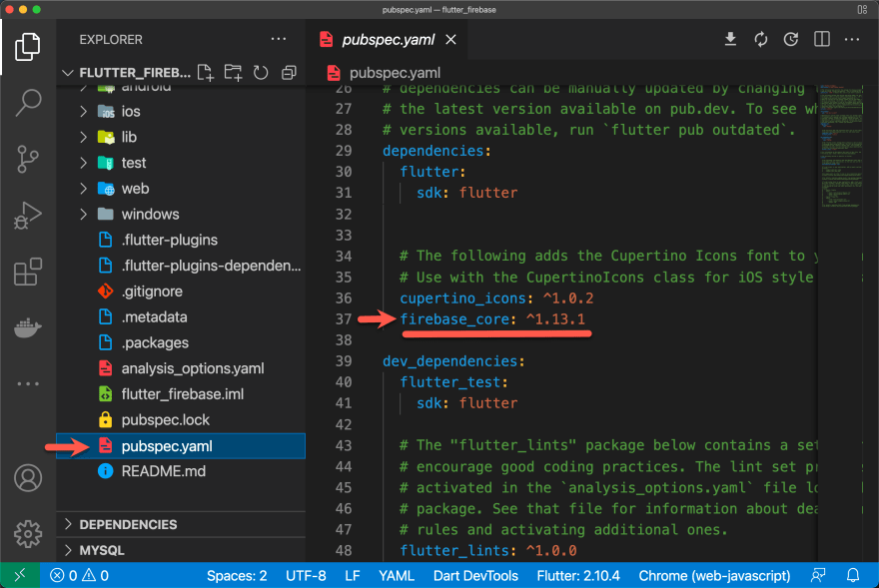This screenshot has height=588, width=879.
Task: Click the dependencies key on line 29
Action: point(437,151)
